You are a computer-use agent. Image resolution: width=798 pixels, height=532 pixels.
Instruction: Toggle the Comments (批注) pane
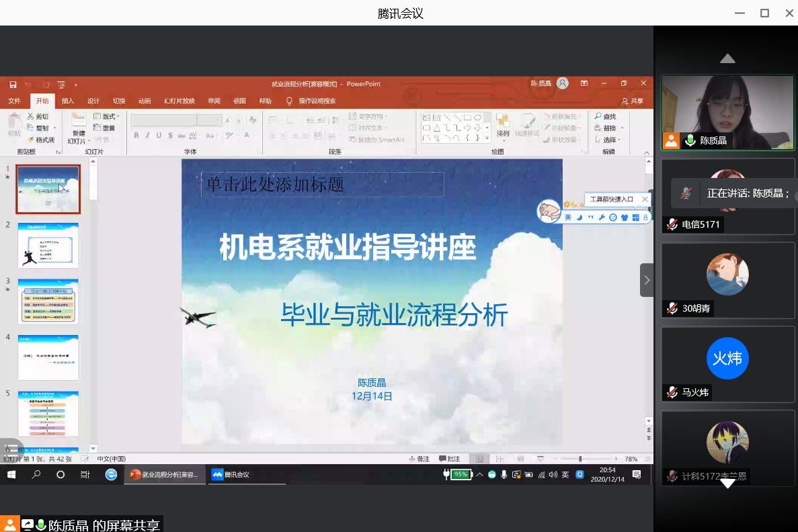[x=450, y=459]
